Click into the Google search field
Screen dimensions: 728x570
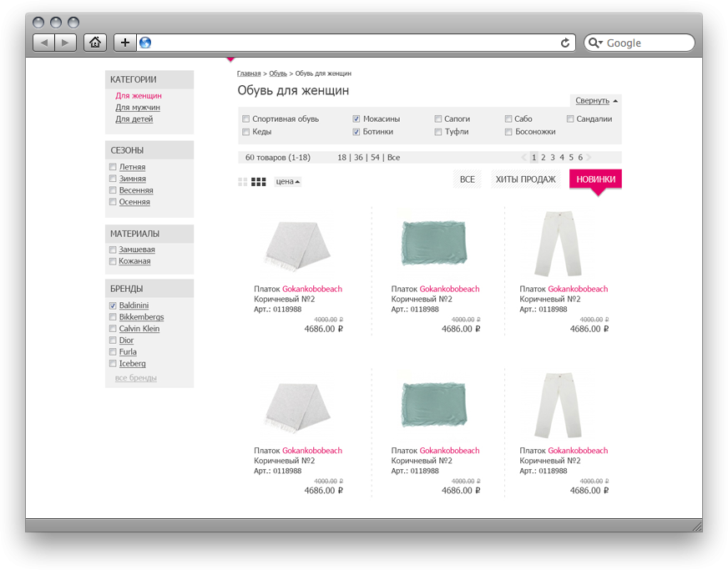coord(640,43)
